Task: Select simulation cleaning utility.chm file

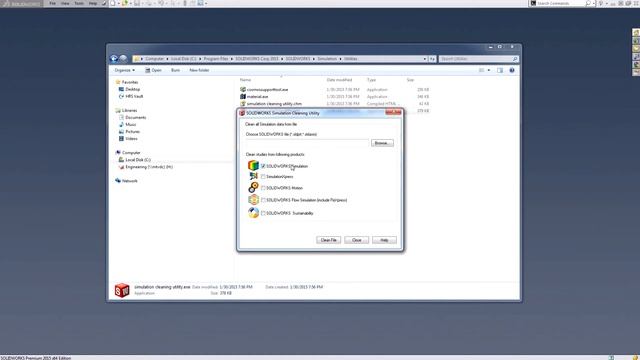Action: (274, 104)
